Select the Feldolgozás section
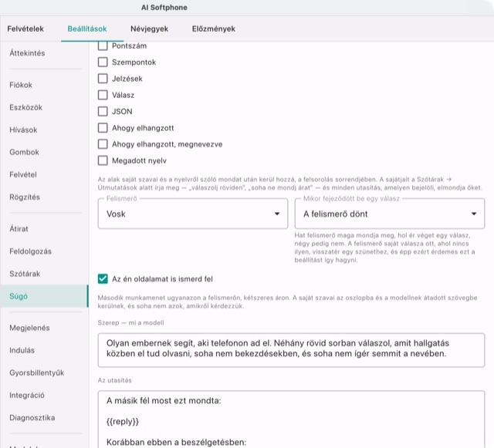 [x=44, y=251]
